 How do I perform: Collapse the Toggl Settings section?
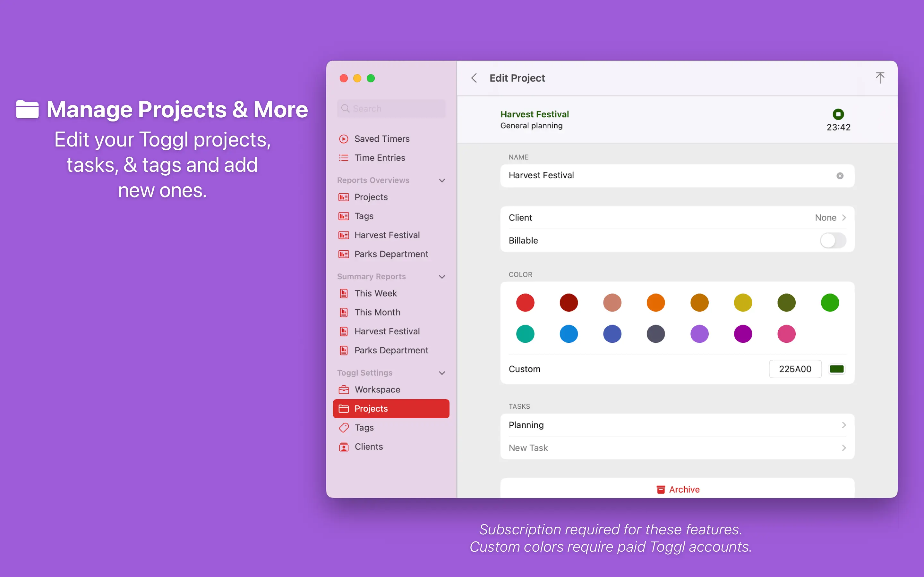[x=442, y=373]
